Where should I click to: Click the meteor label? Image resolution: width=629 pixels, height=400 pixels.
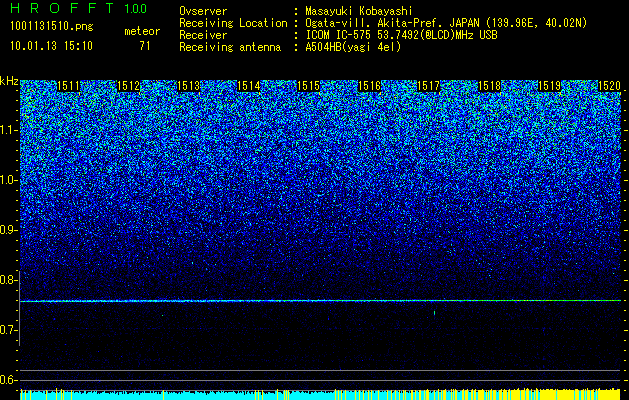(x=142, y=31)
